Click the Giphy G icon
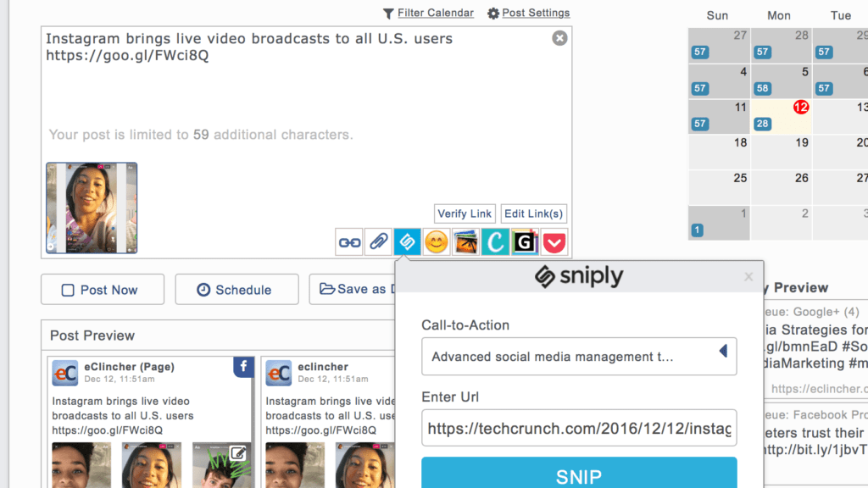This screenshot has height=488, width=868. coord(525,242)
